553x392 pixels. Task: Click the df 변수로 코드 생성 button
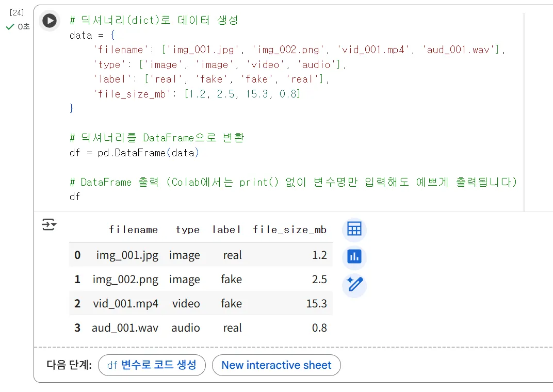click(x=152, y=365)
